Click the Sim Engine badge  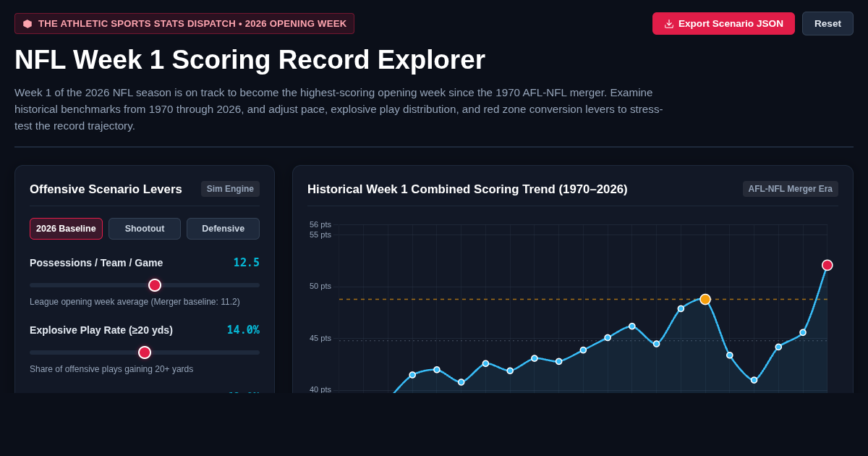click(x=230, y=189)
